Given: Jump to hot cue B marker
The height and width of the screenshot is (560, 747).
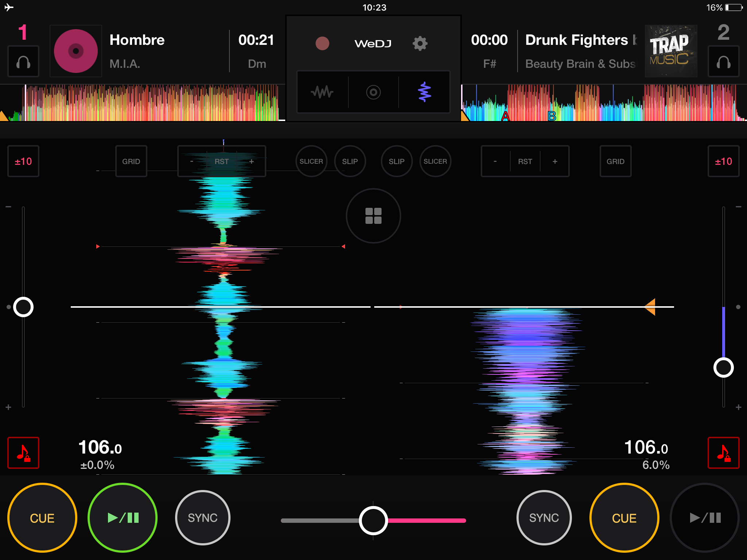Looking at the screenshot, I should click(552, 117).
